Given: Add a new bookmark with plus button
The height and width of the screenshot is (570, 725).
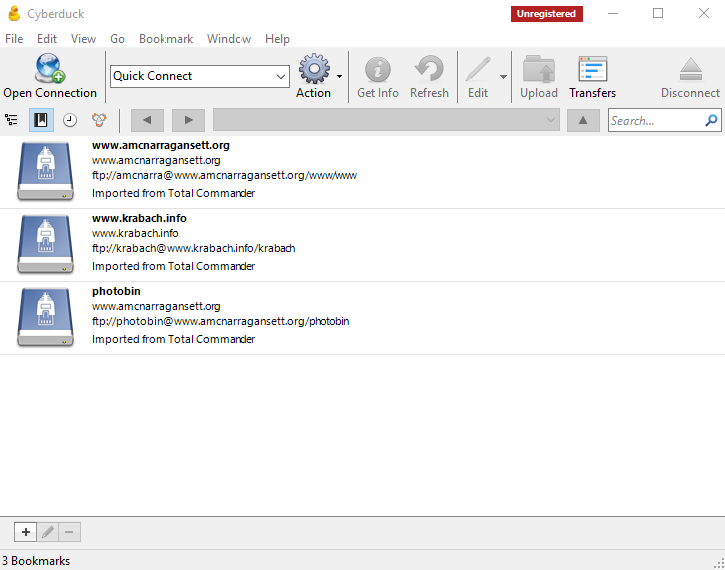Looking at the screenshot, I should (26, 532).
